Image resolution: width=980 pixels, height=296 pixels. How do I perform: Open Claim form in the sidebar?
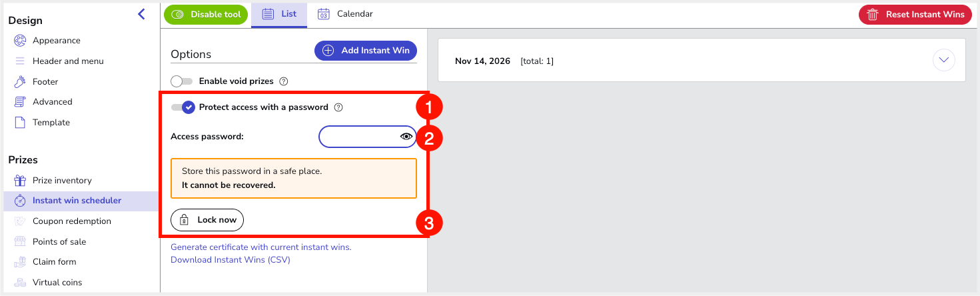click(54, 262)
